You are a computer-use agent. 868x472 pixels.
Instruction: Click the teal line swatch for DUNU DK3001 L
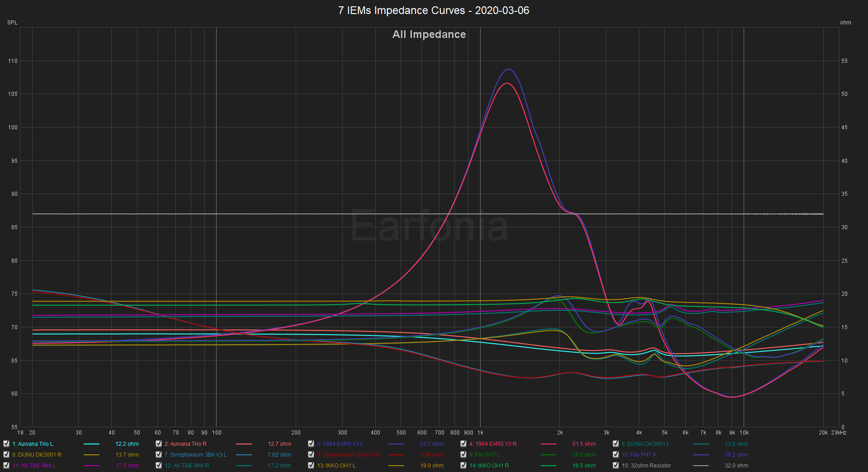(x=701, y=444)
